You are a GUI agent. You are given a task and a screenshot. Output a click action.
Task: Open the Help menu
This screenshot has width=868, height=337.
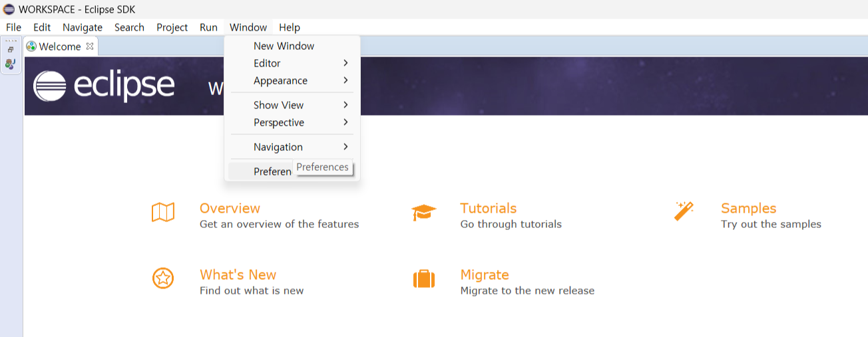click(x=290, y=27)
